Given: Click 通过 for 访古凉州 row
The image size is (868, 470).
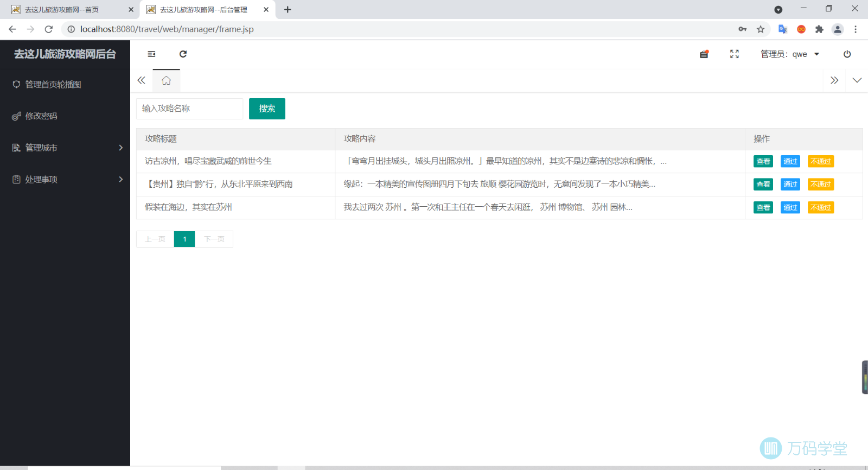Looking at the screenshot, I should pyautogui.click(x=790, y=161).
